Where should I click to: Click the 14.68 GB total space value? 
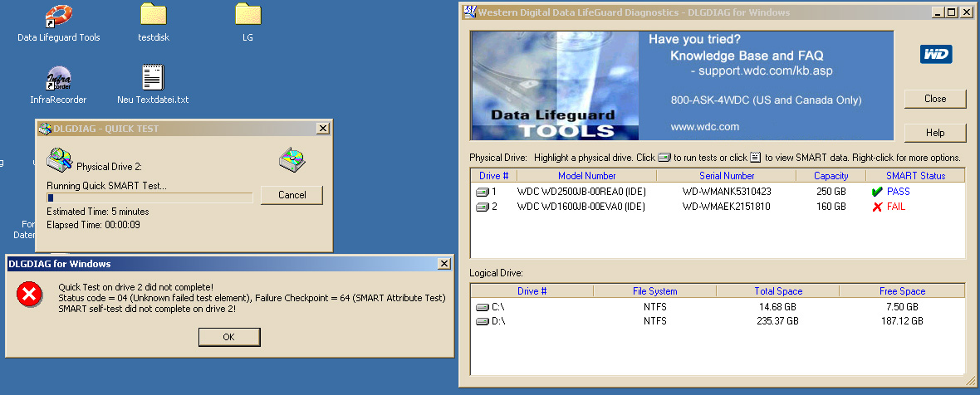(777, 307)
